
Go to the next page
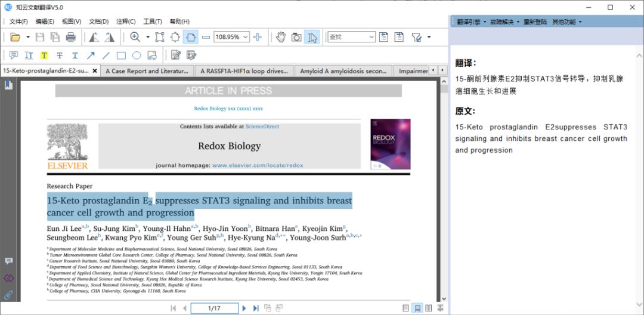tap(244, 308)
